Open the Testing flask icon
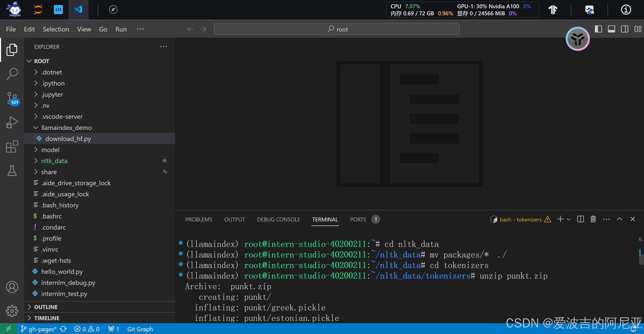The width and height of the screenshot is (644, 334). pyautogui.click(x=12, y=171)
